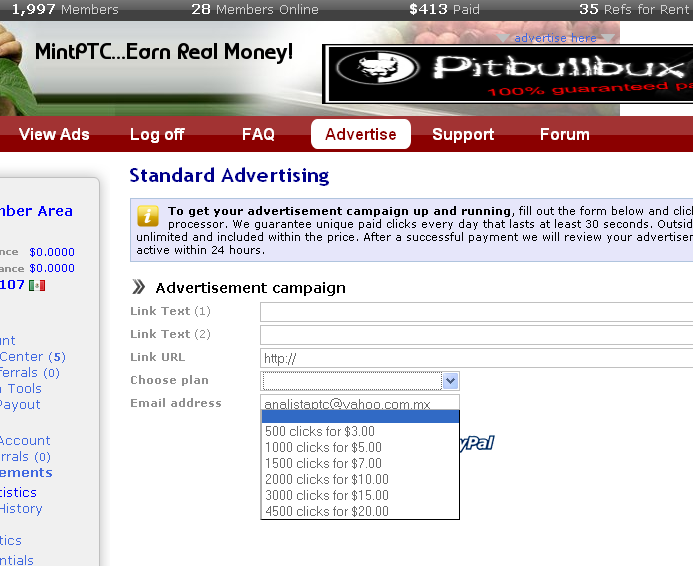693x566 pixels.
Task: Click the yellow info icon in notice box
Action: pos(148,216)
